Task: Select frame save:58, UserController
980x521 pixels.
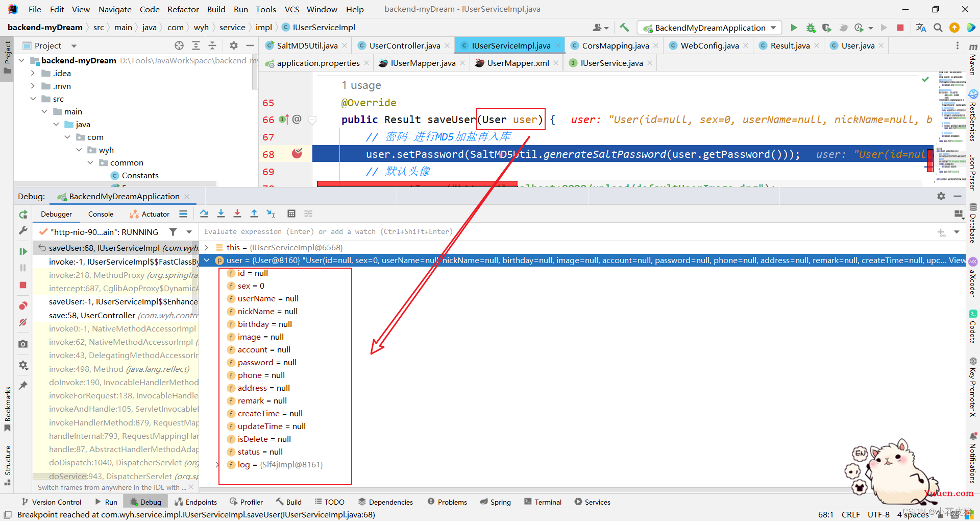Action: [116, 315]
